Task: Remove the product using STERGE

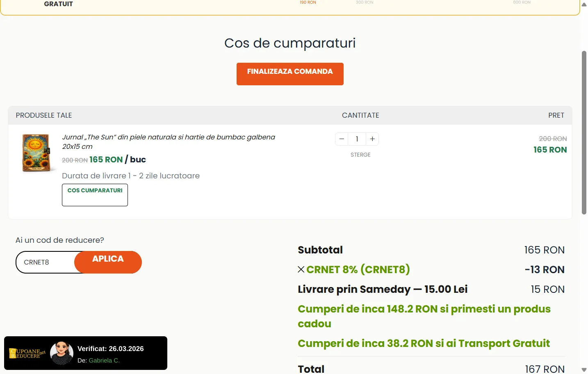Action: [360, 155]
